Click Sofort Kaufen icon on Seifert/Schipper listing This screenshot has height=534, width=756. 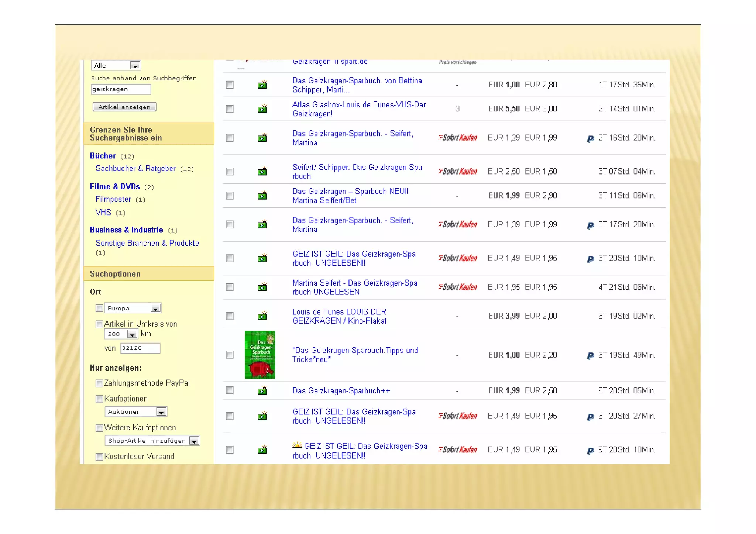coord(457,172)
